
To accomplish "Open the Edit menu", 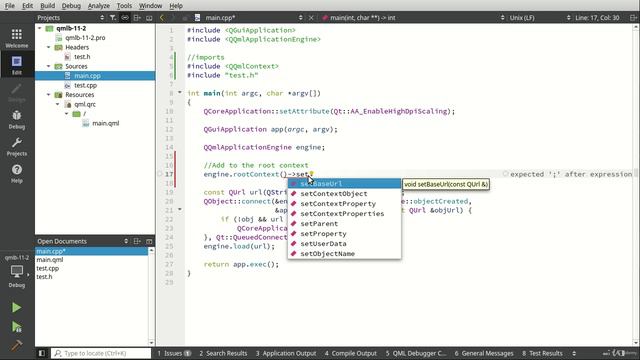I will click(x=27, y=6).
